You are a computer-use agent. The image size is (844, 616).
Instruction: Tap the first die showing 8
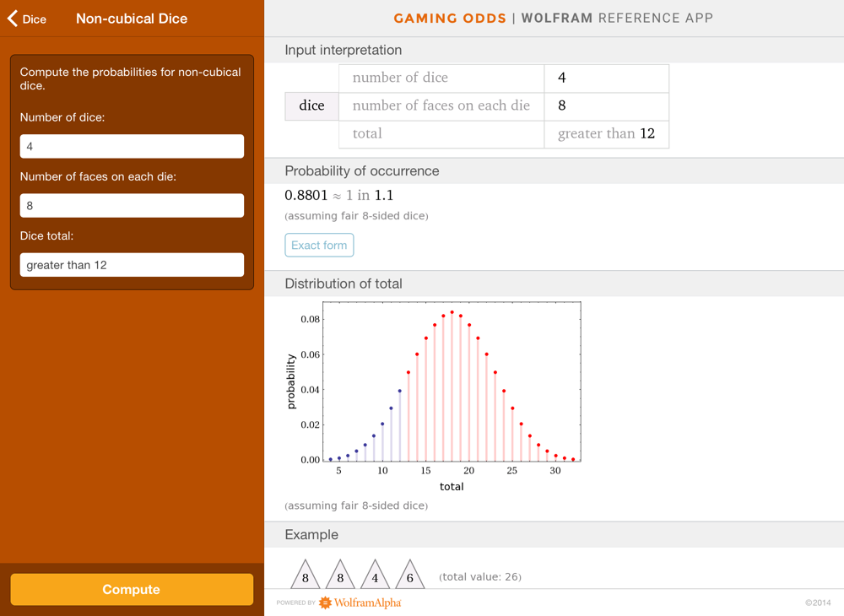click(x=306, y=574)
